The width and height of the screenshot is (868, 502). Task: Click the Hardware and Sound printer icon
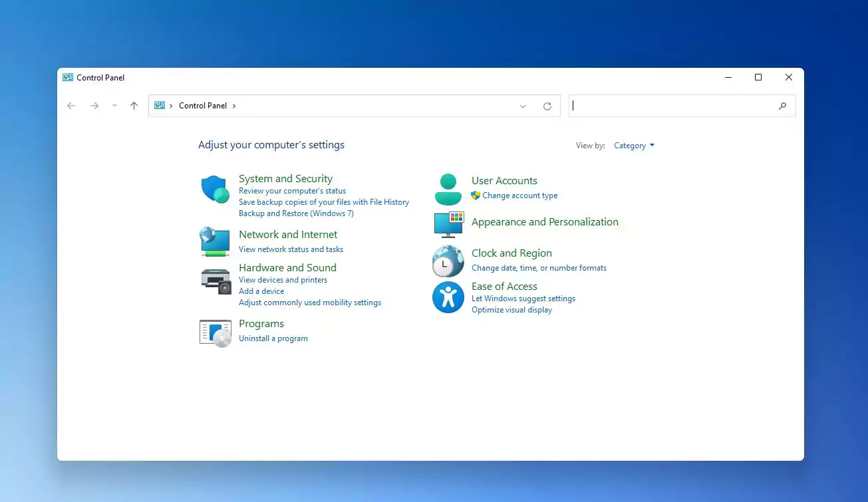tap(215, 281)
